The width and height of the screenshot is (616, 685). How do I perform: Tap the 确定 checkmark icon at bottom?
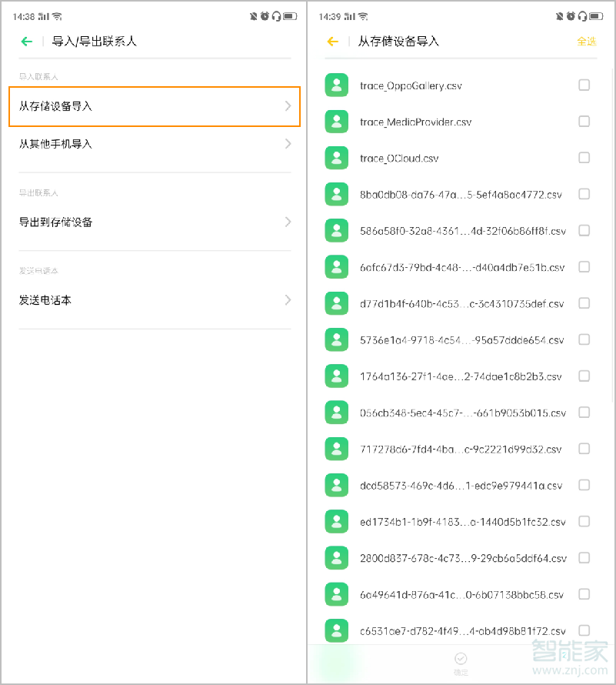pos(461,660)
